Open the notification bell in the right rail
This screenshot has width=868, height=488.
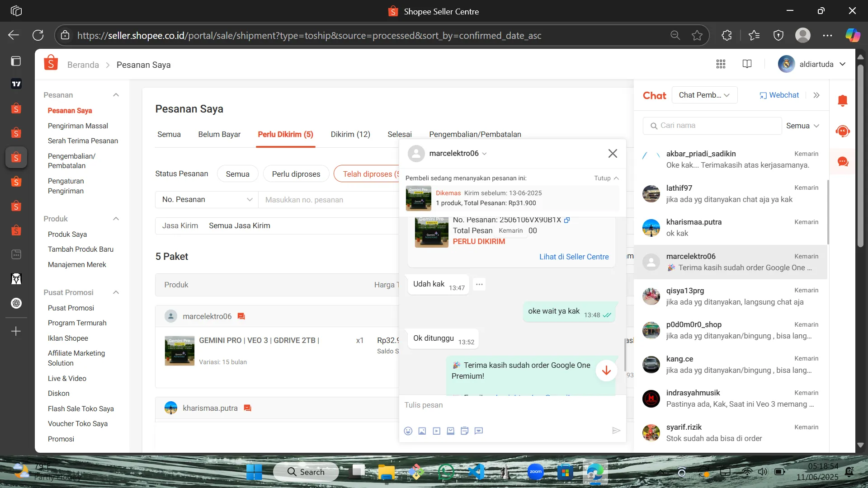tap(843, 100)
